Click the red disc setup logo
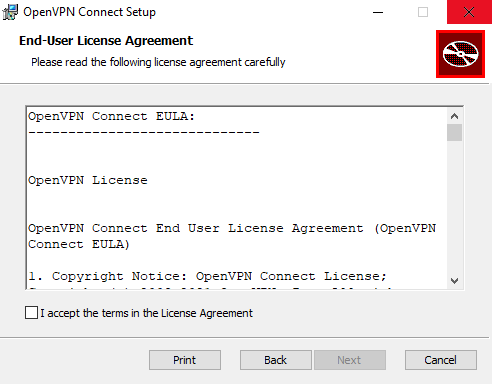Viewport: 492px width, 384px height. pyautogui.click(x=460, y=54)
